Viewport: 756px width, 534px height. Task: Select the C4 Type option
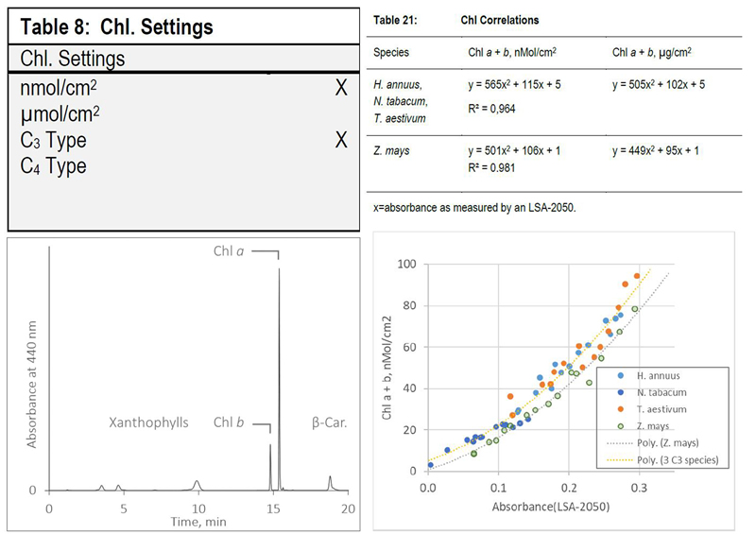(54, 166)
